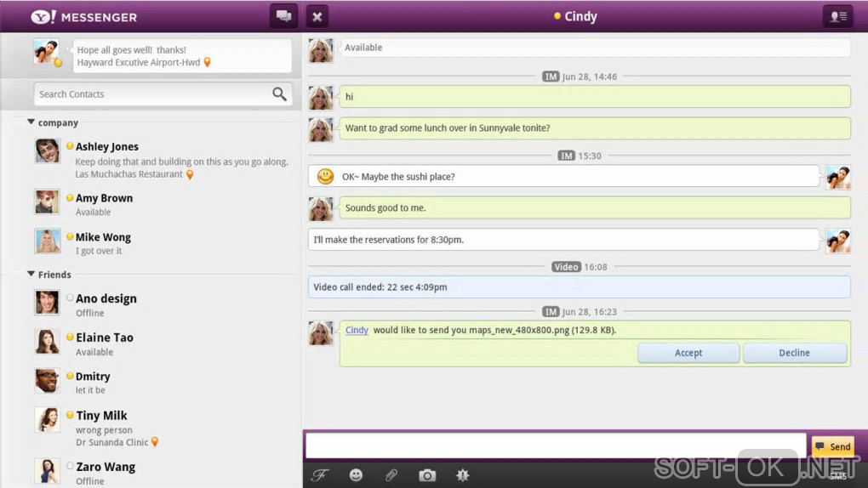This screenshot has height=488, width=868.
Task: Click the search magnifier icon
Action: click(x=280, y=94)
